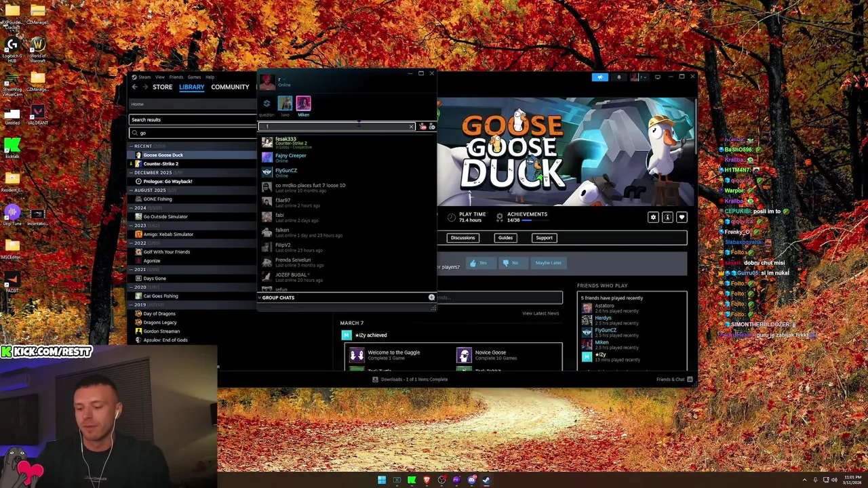The width and height of the screenshot is (868, 488).
Task: Open chat with friend FlyGunCZ in list
Action: click(x=347, y=172)
